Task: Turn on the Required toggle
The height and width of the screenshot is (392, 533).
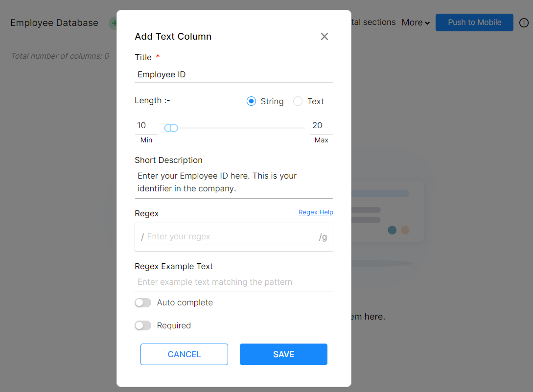Action: [143, 326]
